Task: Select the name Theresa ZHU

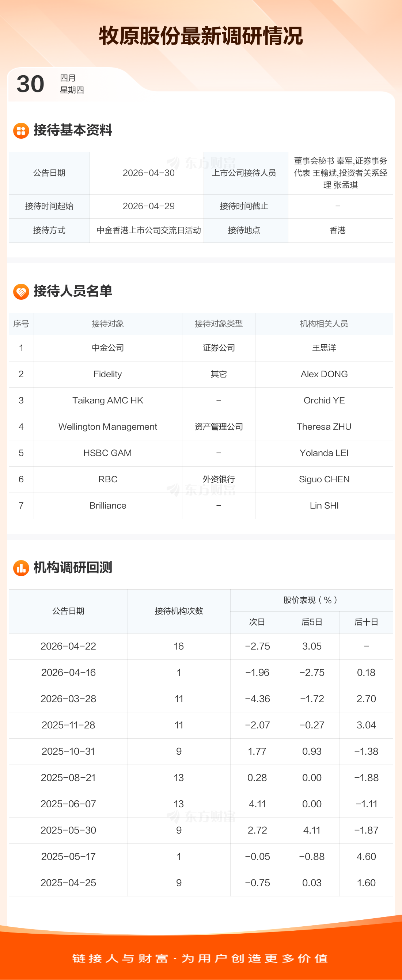Action: pos(323,427)
